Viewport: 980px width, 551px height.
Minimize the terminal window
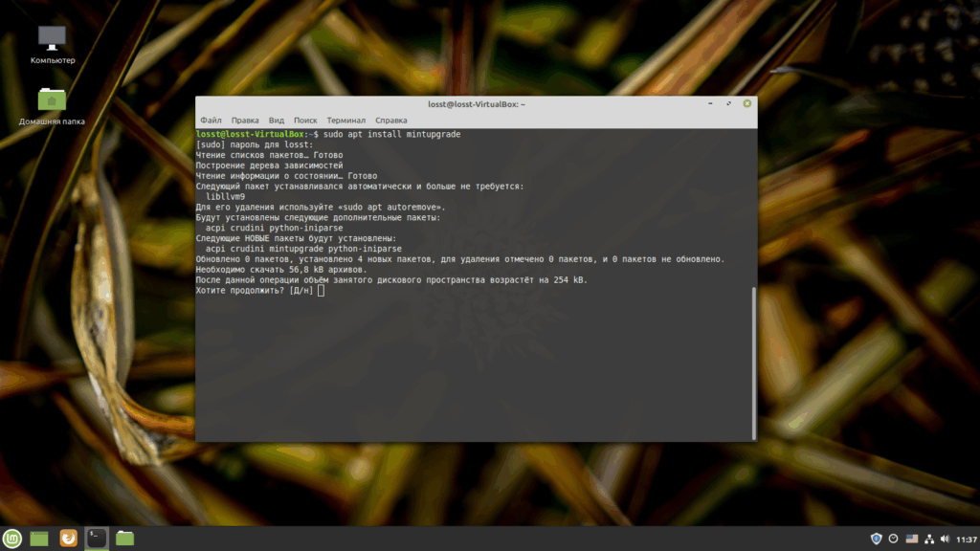[x=710, y=103]
